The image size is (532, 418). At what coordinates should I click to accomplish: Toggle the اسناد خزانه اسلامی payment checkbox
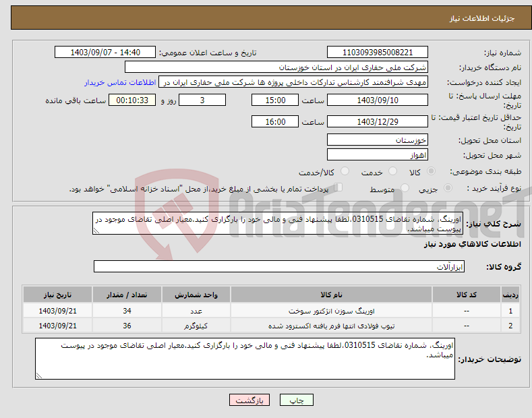tap(338, 187)
